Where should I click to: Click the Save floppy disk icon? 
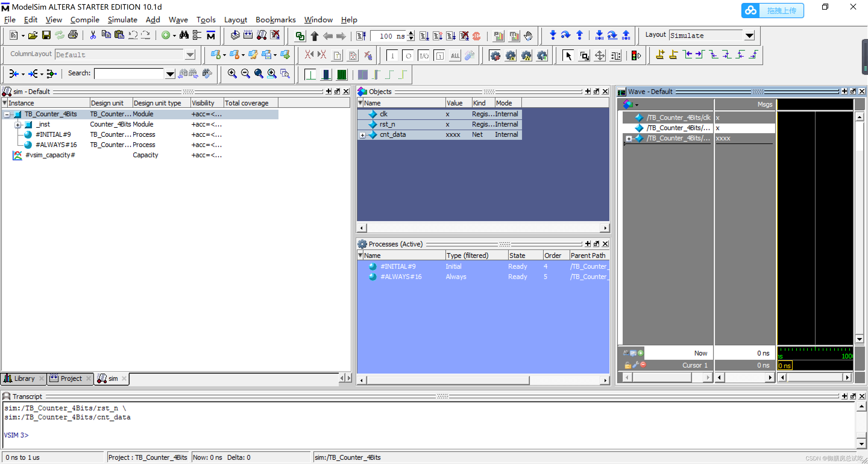46,35
